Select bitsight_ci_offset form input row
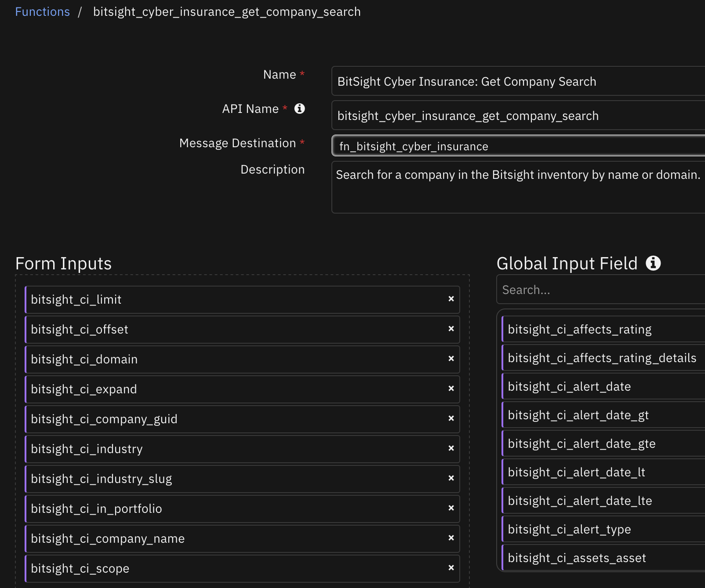Viewport: 705px width, 588px height. tap(242, 330)
